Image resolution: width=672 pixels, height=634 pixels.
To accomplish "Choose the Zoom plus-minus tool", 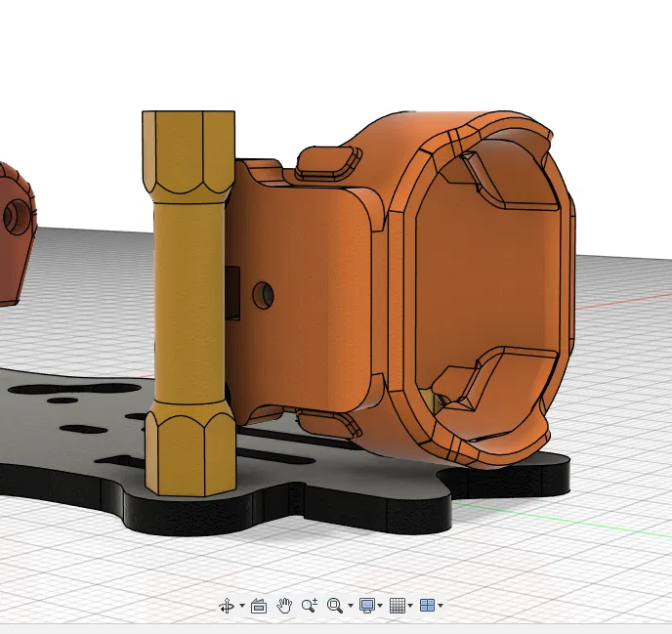I will point(310,606).
